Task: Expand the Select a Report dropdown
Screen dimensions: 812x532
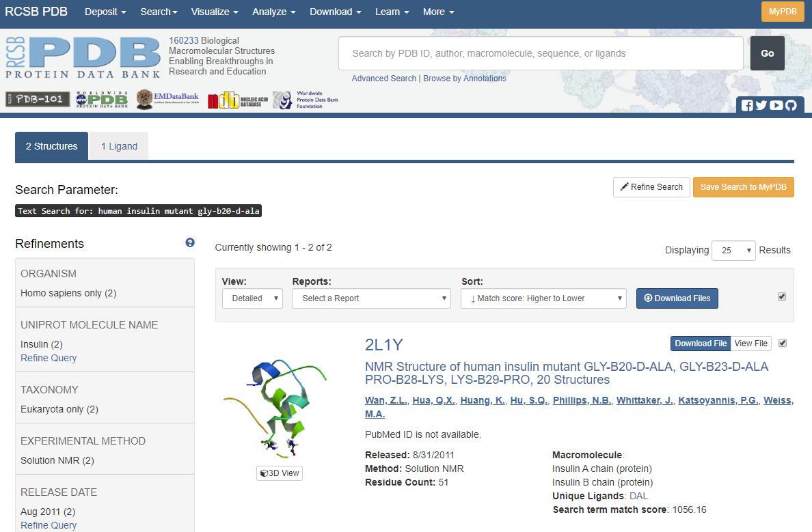Action: pos(371,298)
